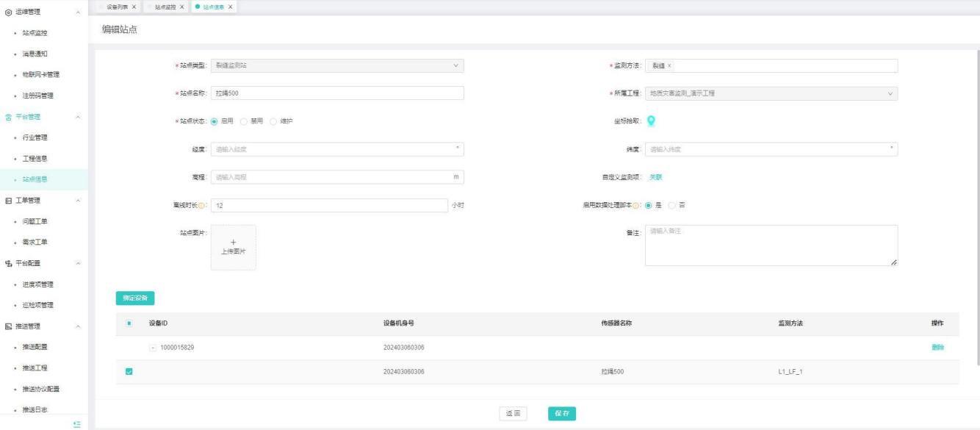Screen dimensions: 980x430
Task: Open the 站点类型 dropdown
Action: click(x=337, y=65)
